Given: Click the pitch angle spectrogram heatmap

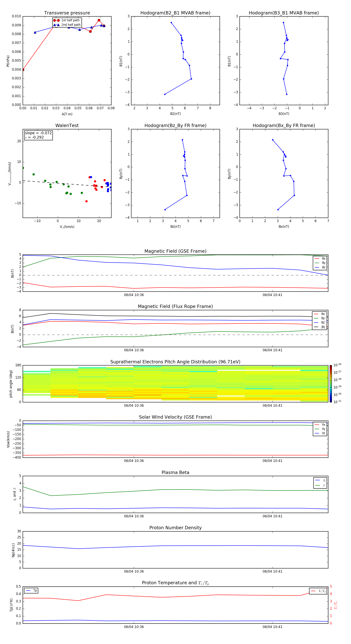Looking at the screenshot, I should pyautogui.click(x=175, y=384).
